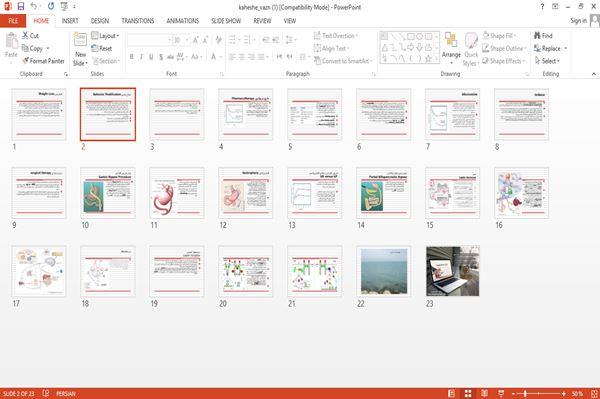Start Slide Show from status bar icon
This screenshot has width=600, height=399.
501,393
